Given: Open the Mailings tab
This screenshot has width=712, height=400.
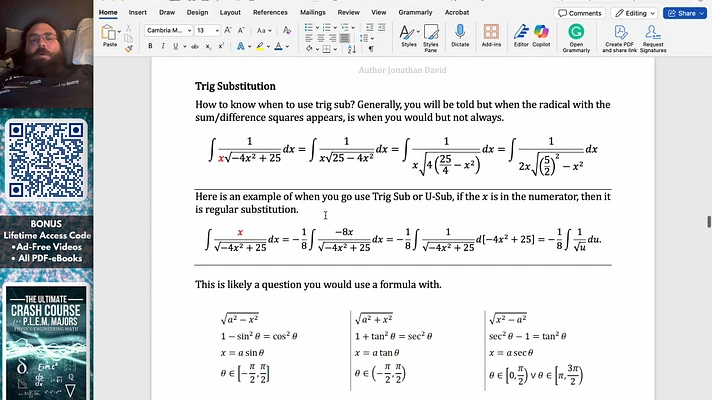Looking at the screenshot, I should [x=313, y=12].
